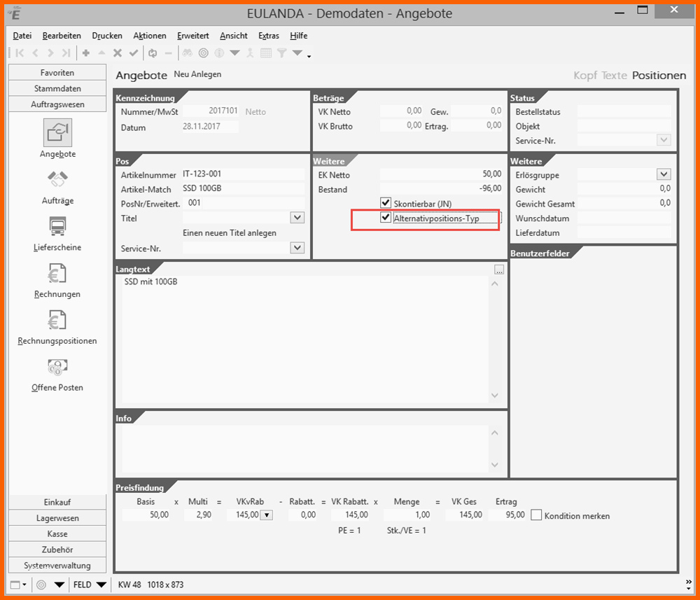The image size is (700, 600).
Task: Open dropdown arrow beside status bar target
Action: [x=59, y=585]
